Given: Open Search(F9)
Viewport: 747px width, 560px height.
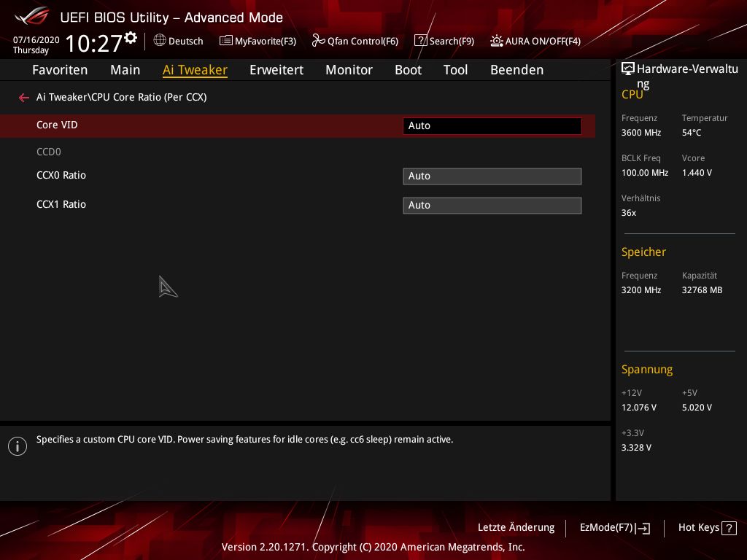Looking at the screenshot, I should pyautogui.click(x=444, y=41).
